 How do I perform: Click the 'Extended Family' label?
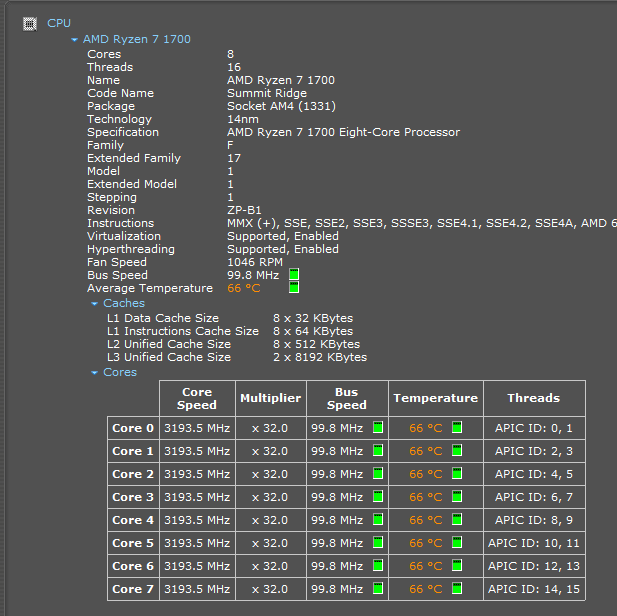point(134,158)
